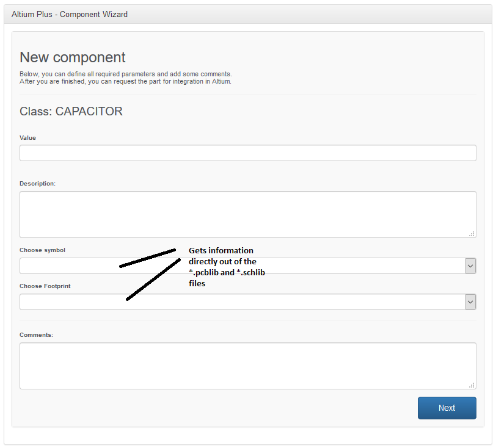
Task: Click the Choose Footprint dropdown arrow
Action: tap(470, 302)
